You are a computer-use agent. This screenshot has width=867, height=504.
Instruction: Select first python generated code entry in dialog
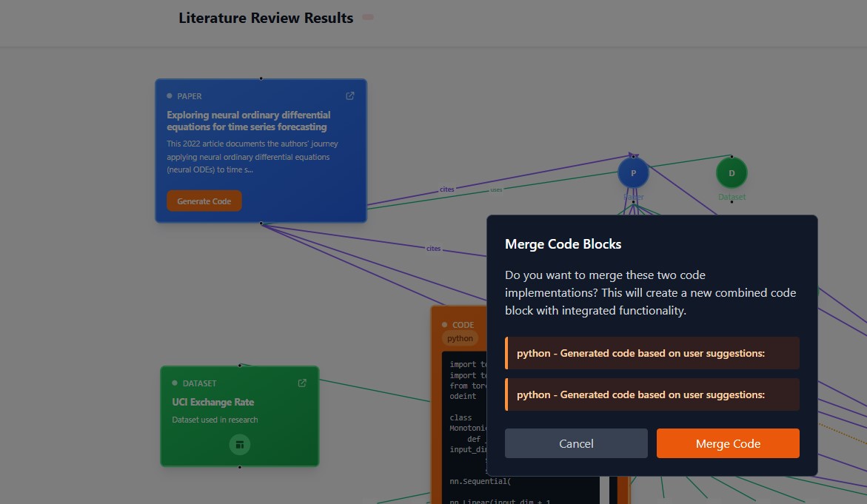652,353
